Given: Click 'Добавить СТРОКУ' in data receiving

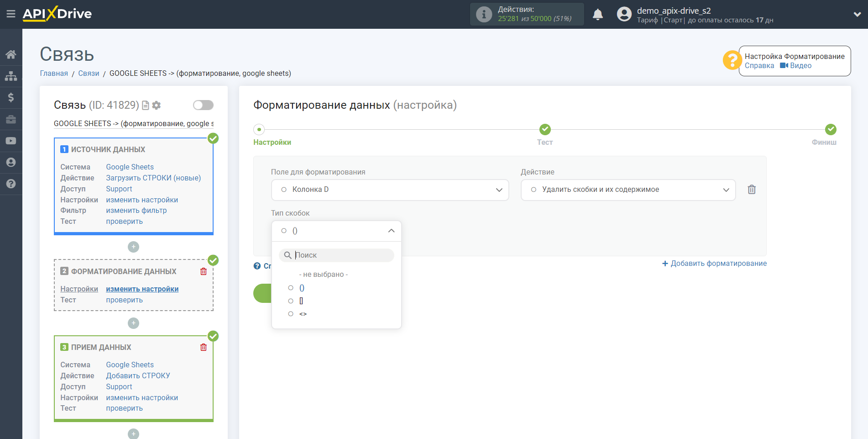Looking at the screenshot, I should [x=138, y=376].
